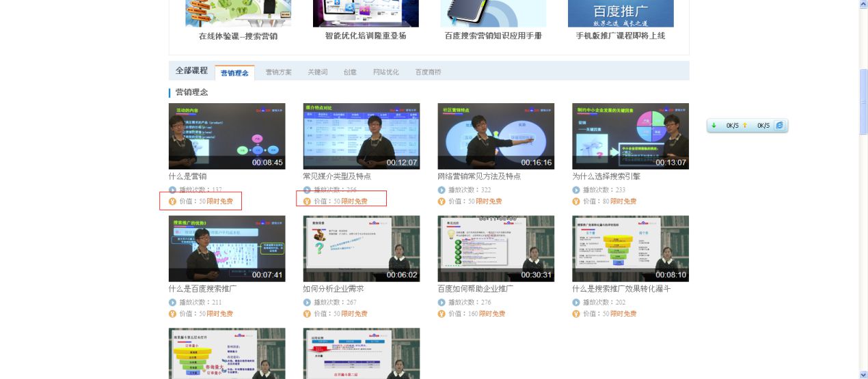Click 限时免费 label under 为什么选择搜索引擎
Image resolution: width=868 pixels, height=379 pixels.
coord(623,201)
